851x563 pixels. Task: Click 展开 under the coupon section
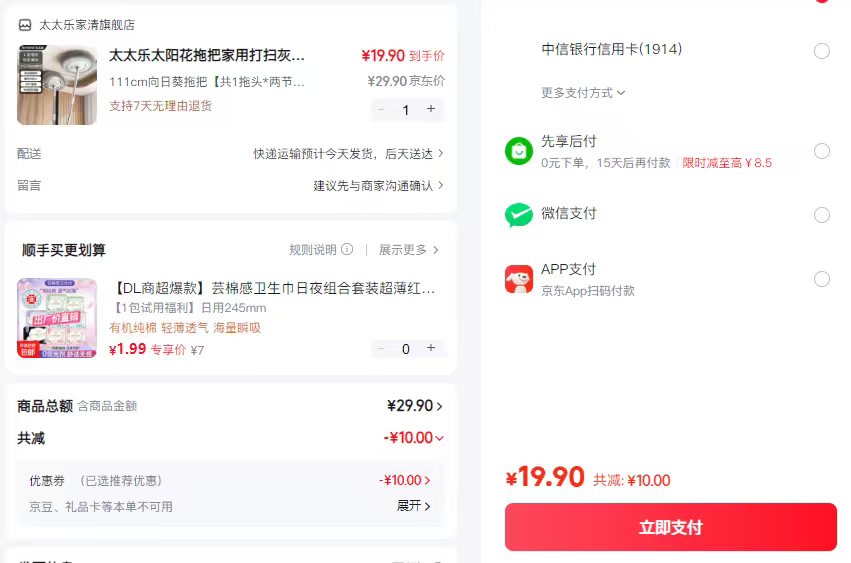(x=414, y=506)
